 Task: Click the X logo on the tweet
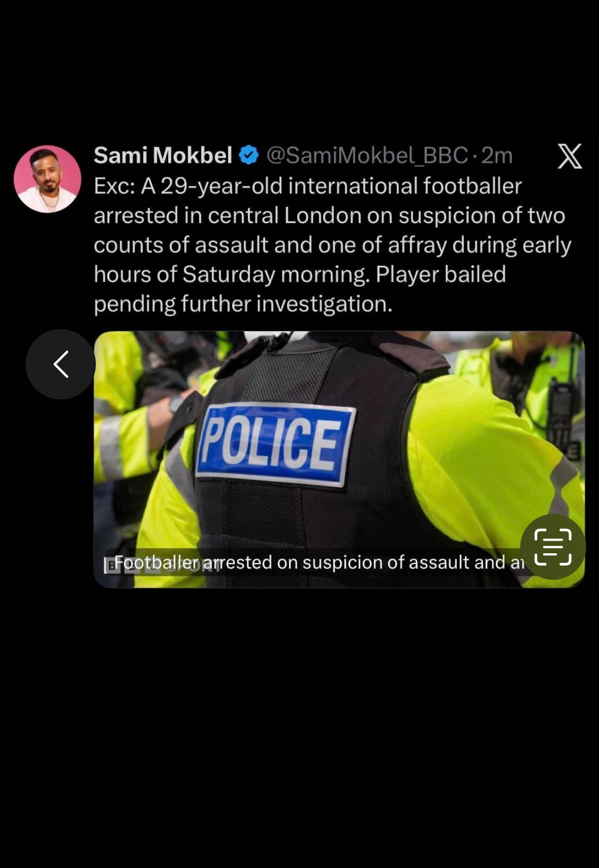click(x=570, y=156)
